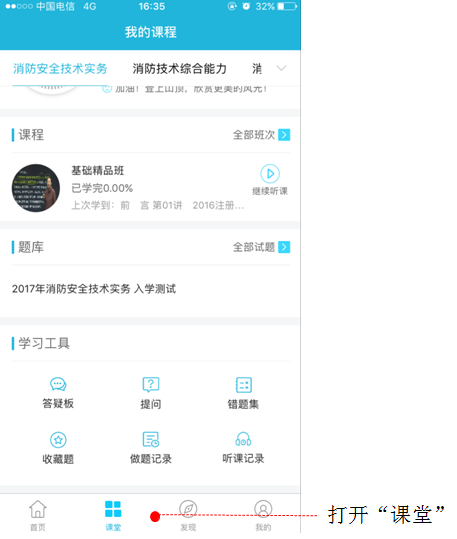This screenshot has width=457, height=539.
Task: Expand the subject list chevron
Action: [x=281, y=68]
